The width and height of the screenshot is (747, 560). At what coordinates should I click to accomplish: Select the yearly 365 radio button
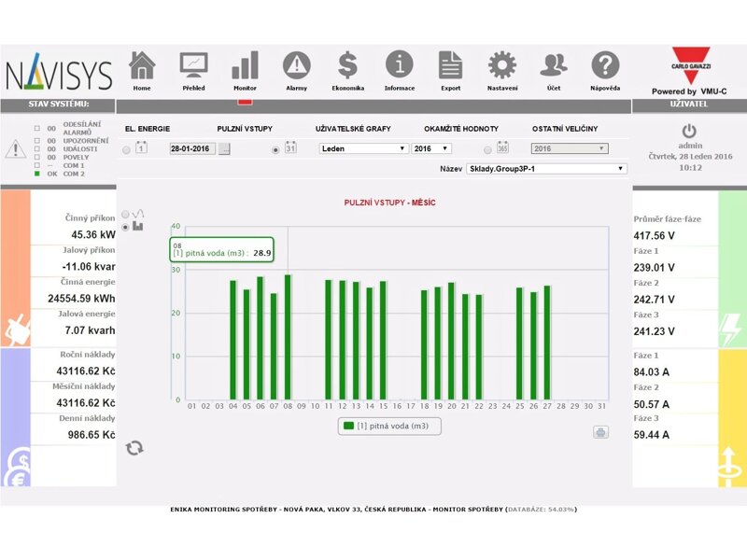(487, 148)
